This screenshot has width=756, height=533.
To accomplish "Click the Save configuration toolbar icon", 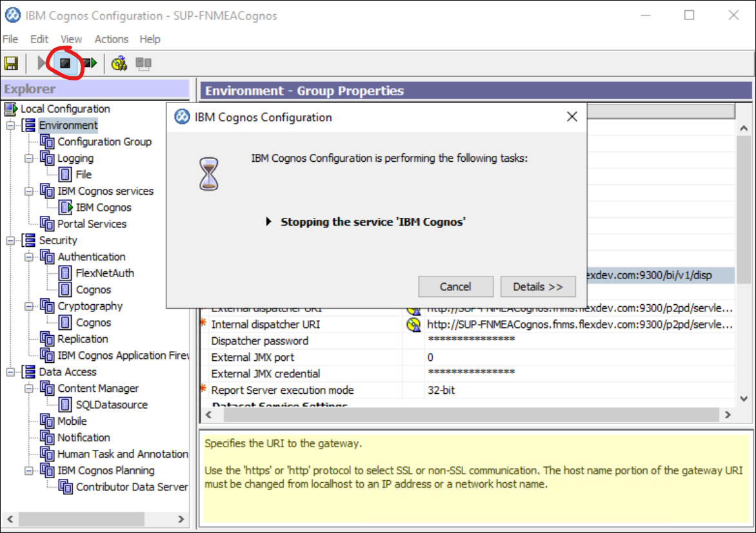I will 11,63.
